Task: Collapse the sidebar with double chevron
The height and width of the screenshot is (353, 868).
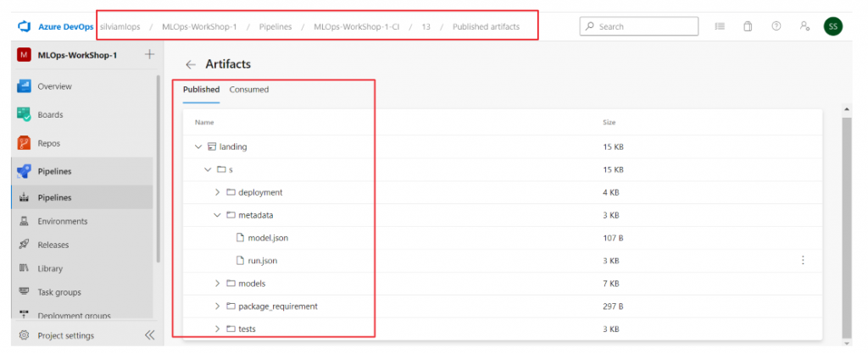Action: click(x=149, y=335)
